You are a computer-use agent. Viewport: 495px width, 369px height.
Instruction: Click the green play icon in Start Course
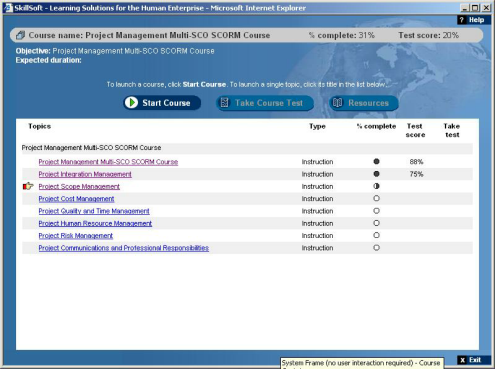click(132, 103)
